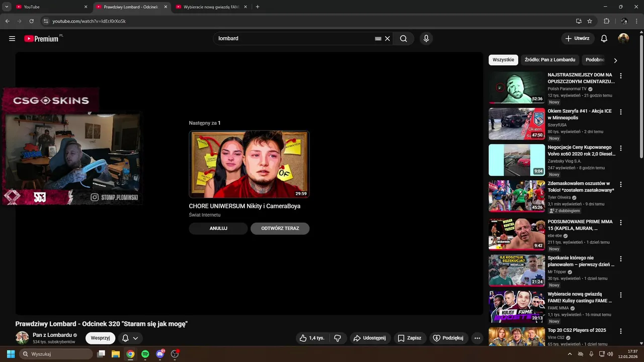View site information icon in address bar
The height and width of the screenshot is (362, 644).
[x=45, y=21]
